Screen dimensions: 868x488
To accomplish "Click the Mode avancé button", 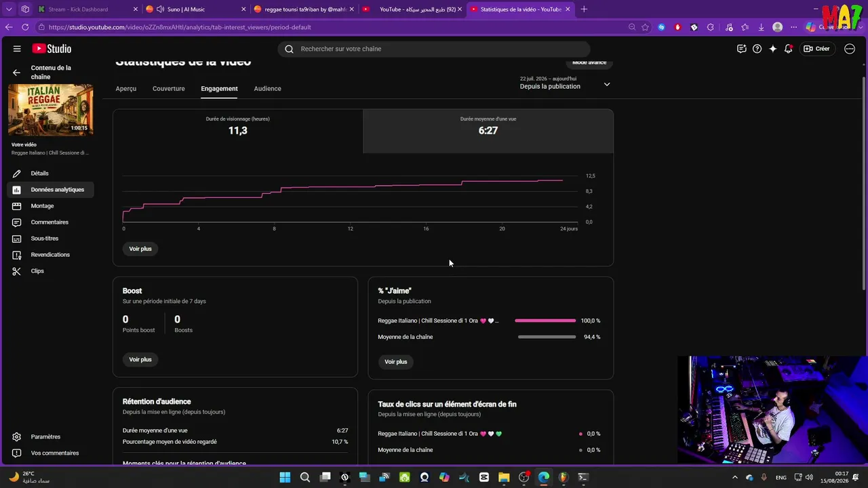I will pyautogui.click(x=589, y=62).
